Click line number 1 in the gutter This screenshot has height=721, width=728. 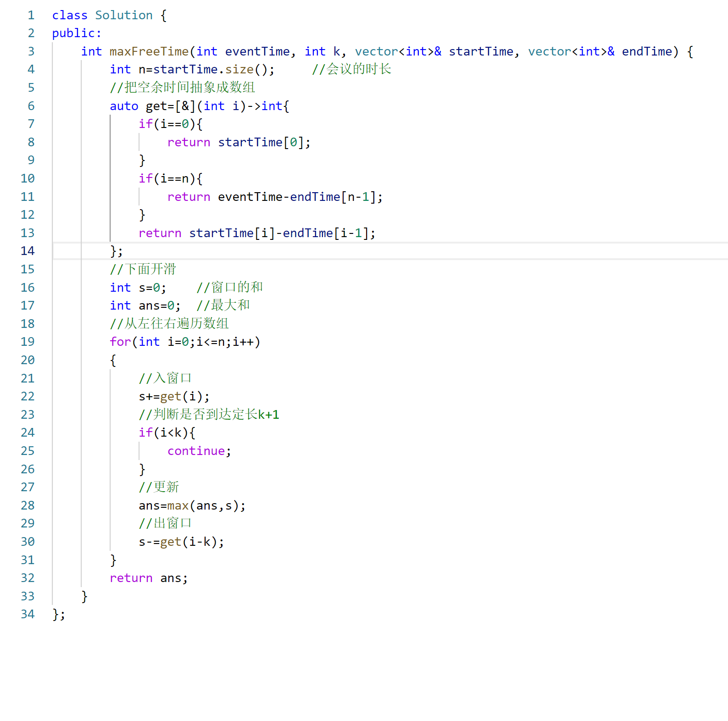point(31,15)
